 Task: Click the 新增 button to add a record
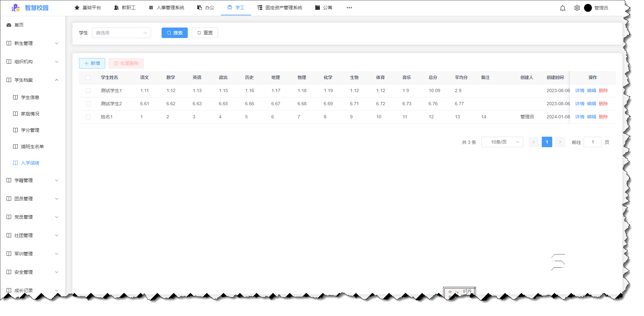(92, 63)
